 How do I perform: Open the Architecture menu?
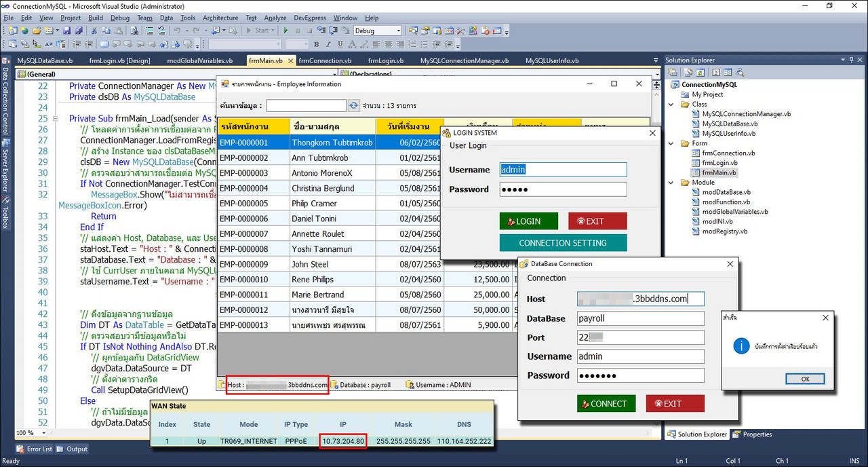220,18
